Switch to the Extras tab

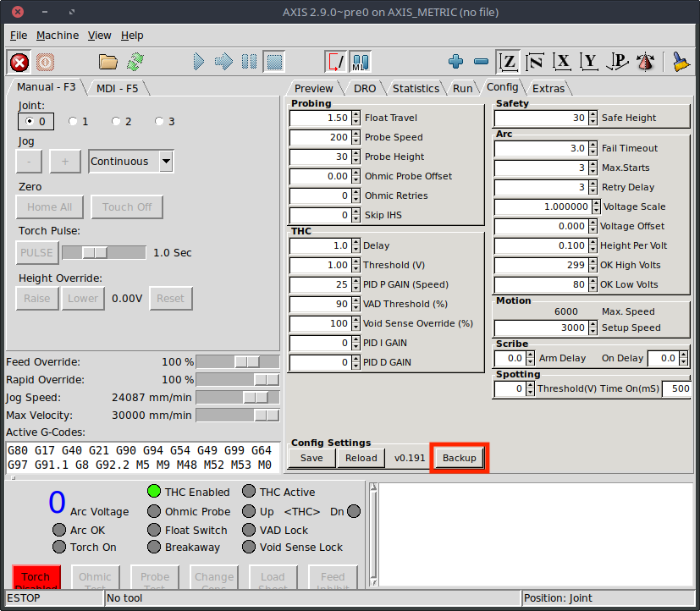[x=548, y=88]
